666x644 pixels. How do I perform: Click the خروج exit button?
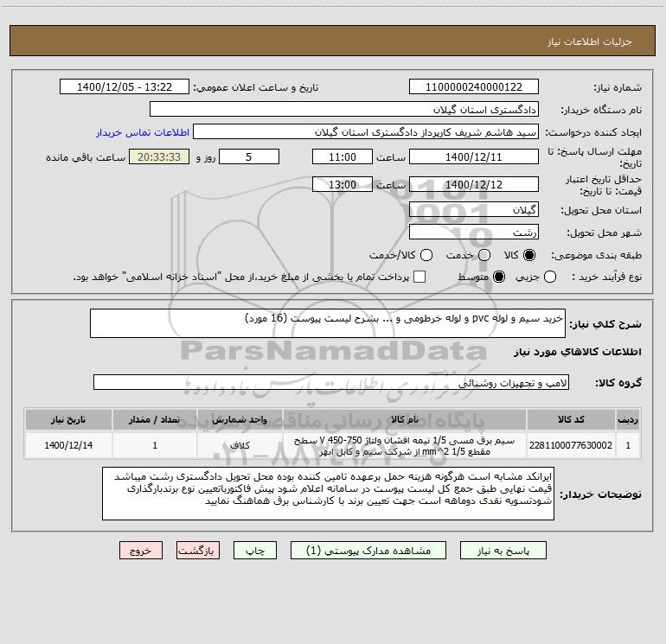(x=141, y=551)
